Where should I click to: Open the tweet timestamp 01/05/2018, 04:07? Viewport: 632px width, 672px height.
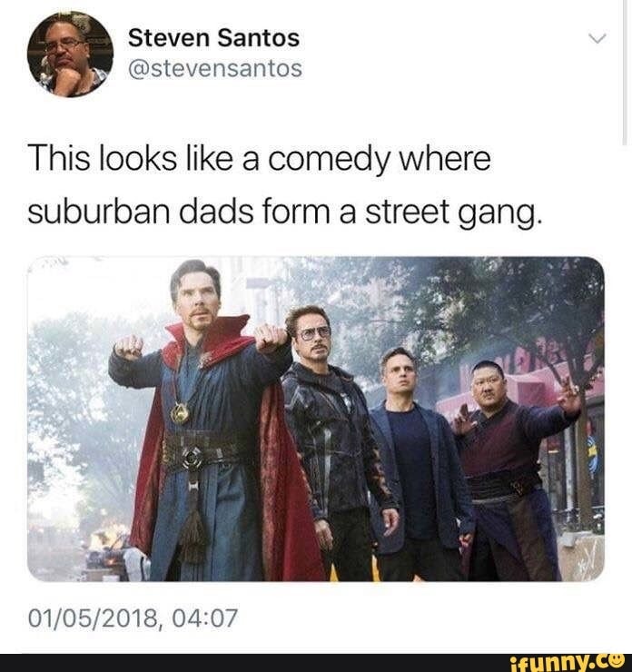[x=133, y=618]
